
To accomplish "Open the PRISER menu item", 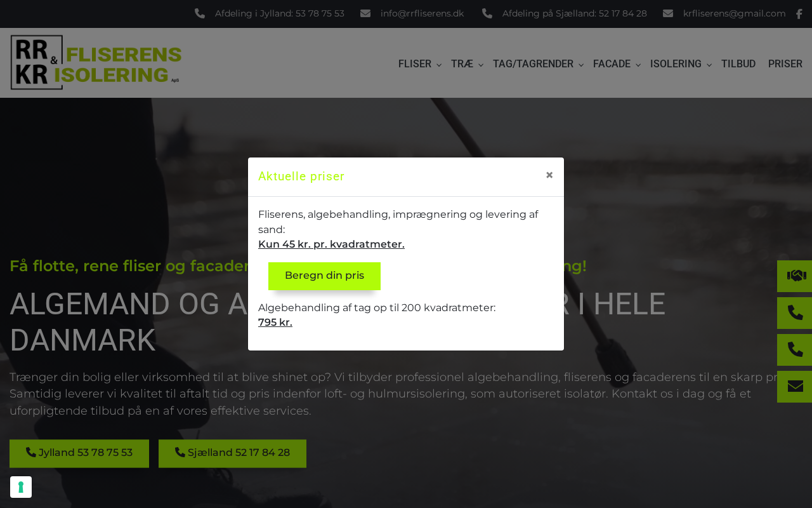I will 785,64.
